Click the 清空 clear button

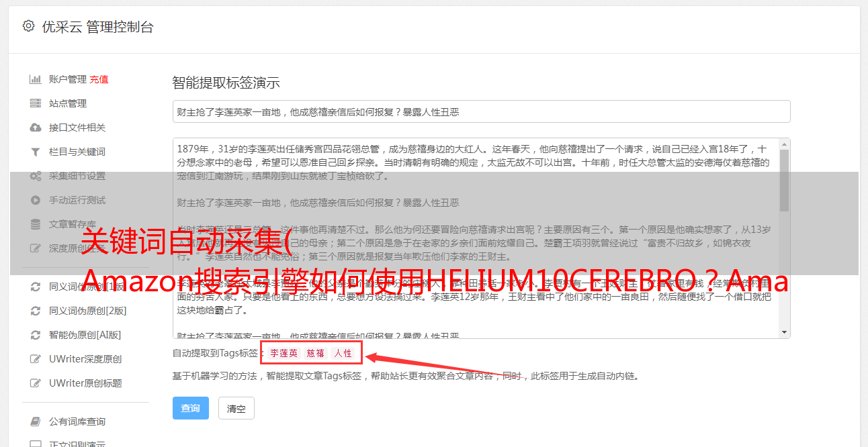coord(236,408)
